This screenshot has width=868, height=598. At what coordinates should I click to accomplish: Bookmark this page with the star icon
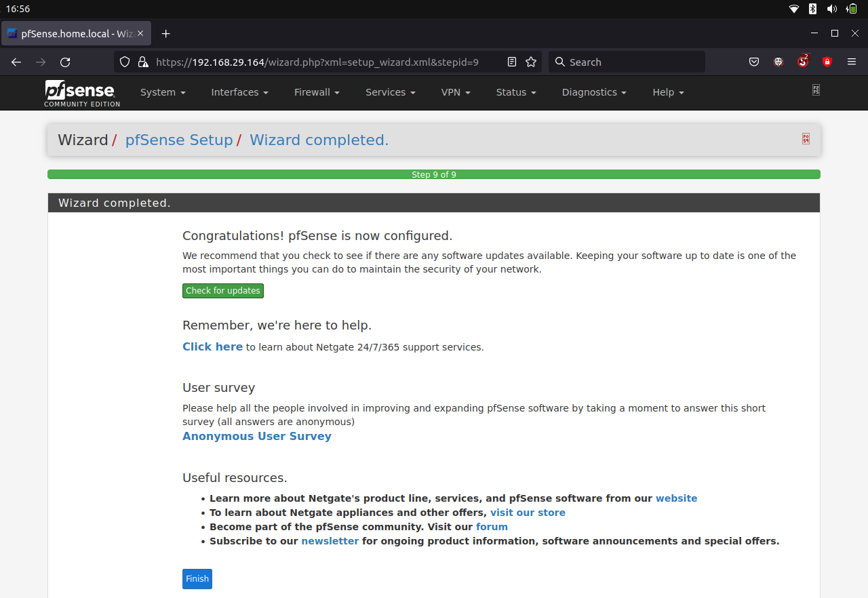click(x=531, y=62)
